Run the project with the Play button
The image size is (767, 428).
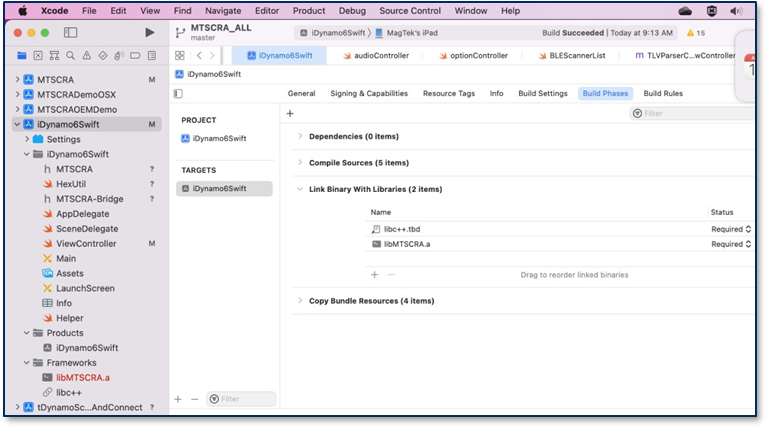tap(150, 33)
